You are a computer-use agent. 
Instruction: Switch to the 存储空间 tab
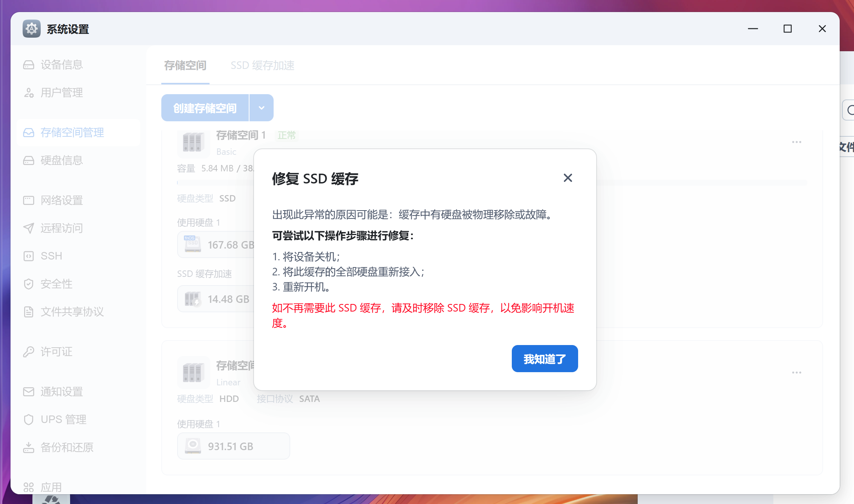[x=185, y=65]
